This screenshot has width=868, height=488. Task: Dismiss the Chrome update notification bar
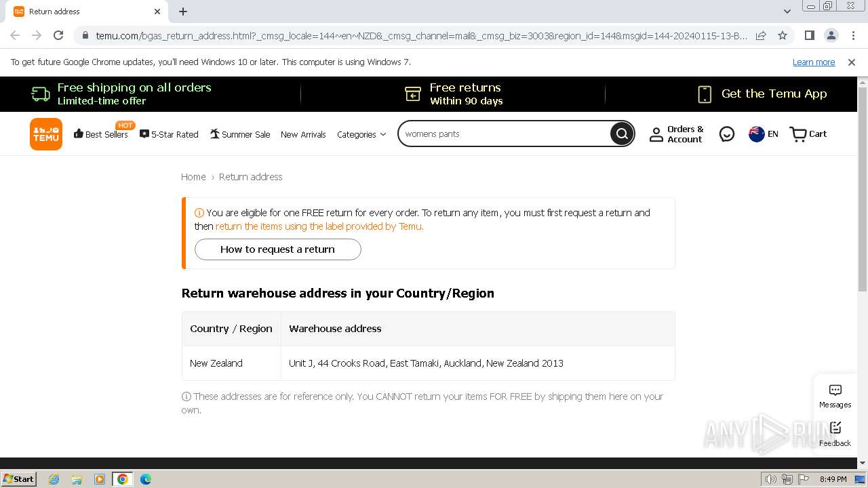click(852, 62)
